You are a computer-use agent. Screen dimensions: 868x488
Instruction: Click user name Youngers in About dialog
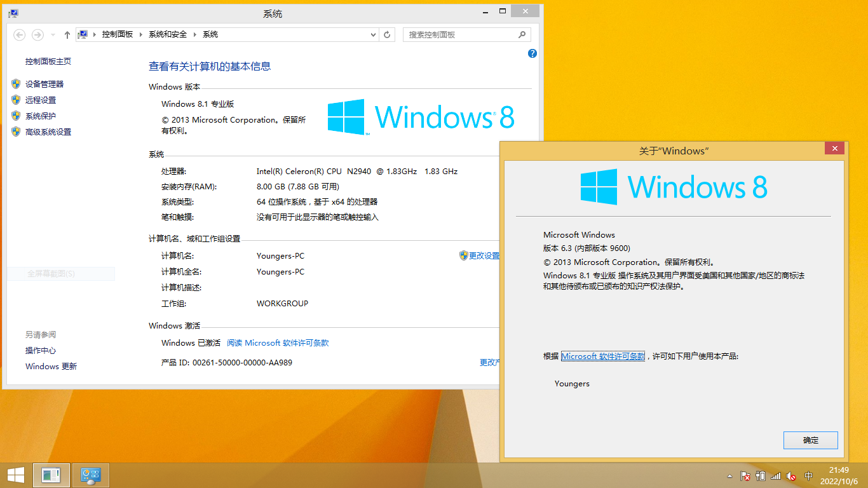[x=572, y=383]
